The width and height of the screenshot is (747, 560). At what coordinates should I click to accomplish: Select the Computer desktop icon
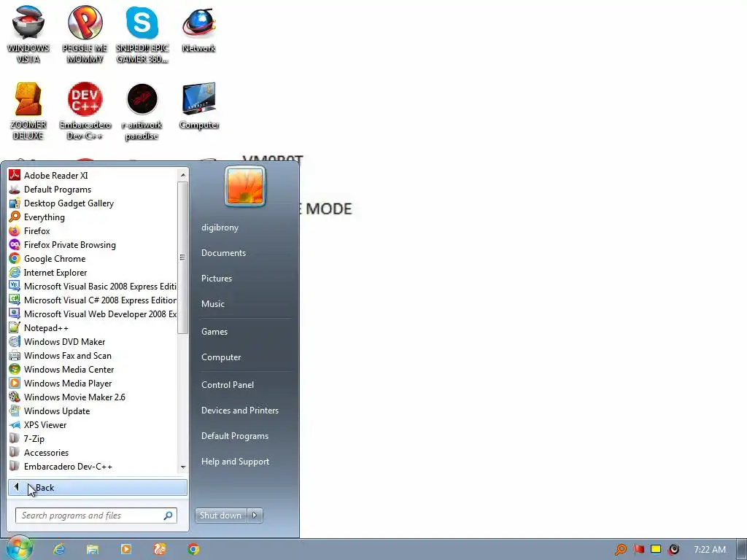(x=199, y=106)
